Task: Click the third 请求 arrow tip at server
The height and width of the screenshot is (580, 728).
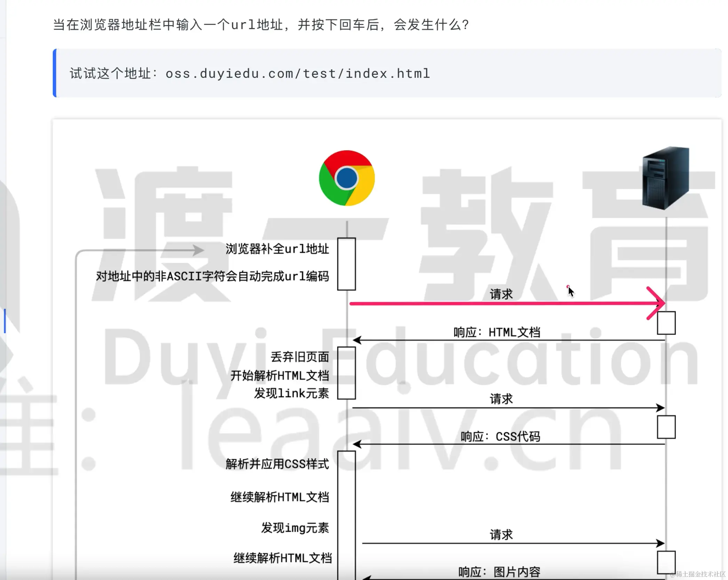Action: point(660,543)
